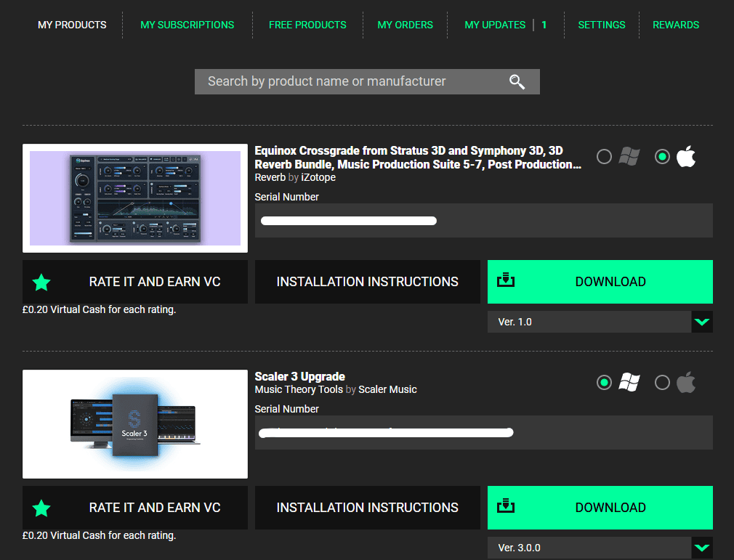
Task: Click the Equinox serial number field
Action: [484, 220]
